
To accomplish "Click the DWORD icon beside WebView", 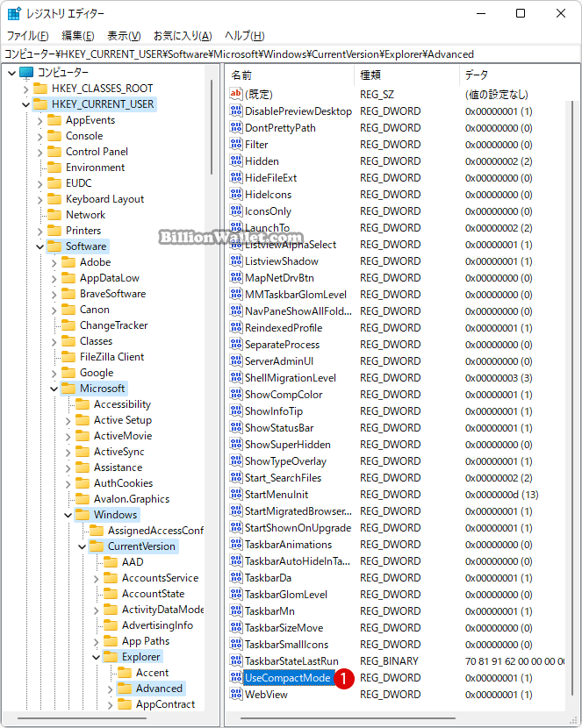I will pos(236,694).
